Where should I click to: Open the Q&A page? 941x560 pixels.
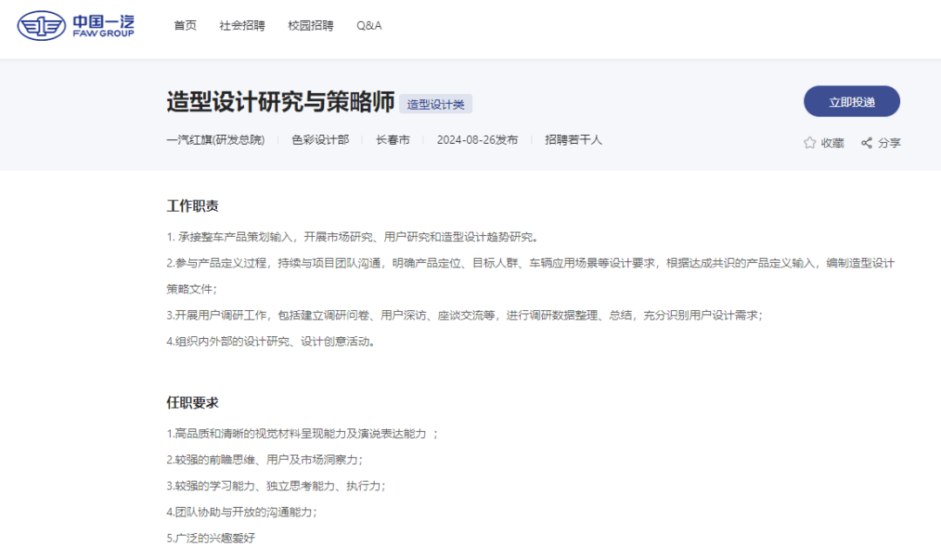click(369, 26)
